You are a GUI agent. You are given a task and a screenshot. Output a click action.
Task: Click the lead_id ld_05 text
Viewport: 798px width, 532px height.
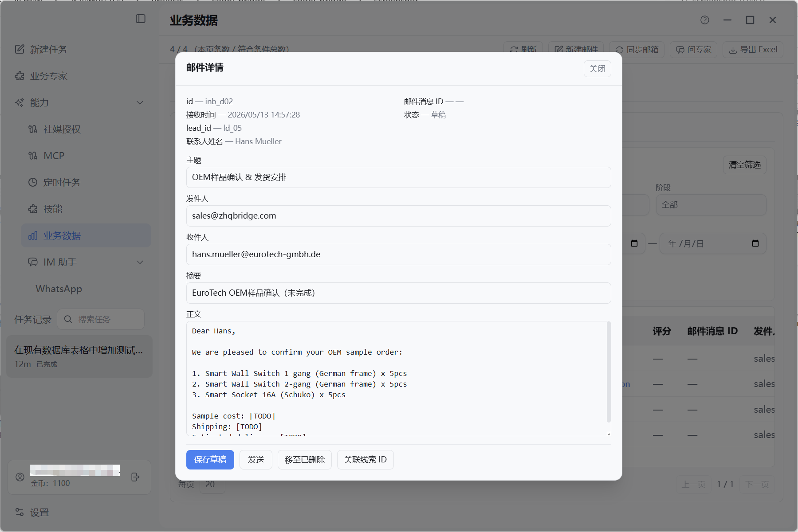click(214, 128)
